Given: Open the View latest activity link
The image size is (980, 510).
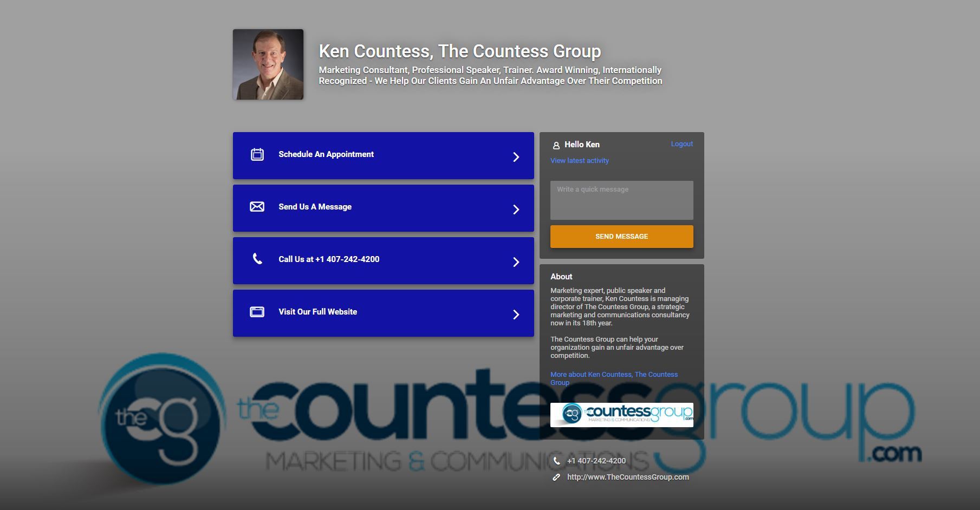Looking at the screenshot, I should tap(580, 161).
